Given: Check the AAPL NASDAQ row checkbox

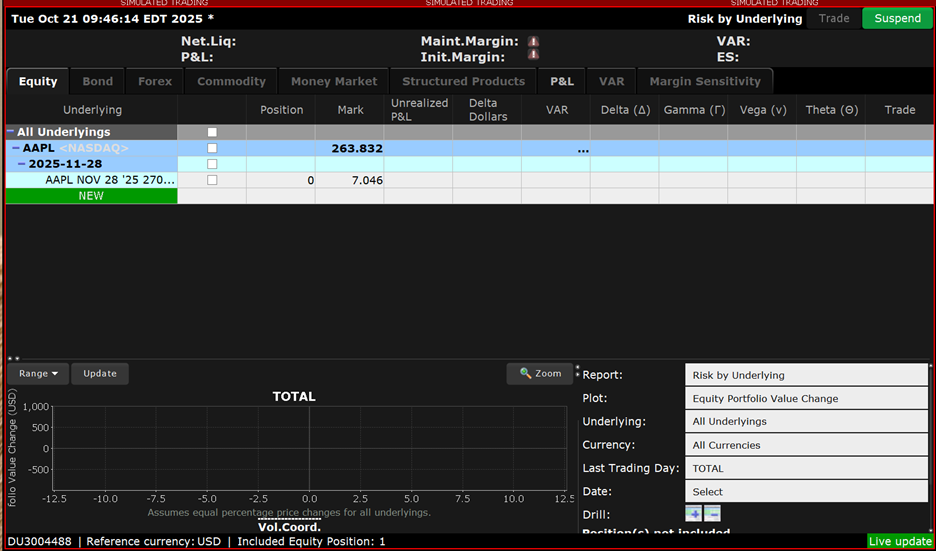Looking at the screenshot, I should (x=212, y=148).
